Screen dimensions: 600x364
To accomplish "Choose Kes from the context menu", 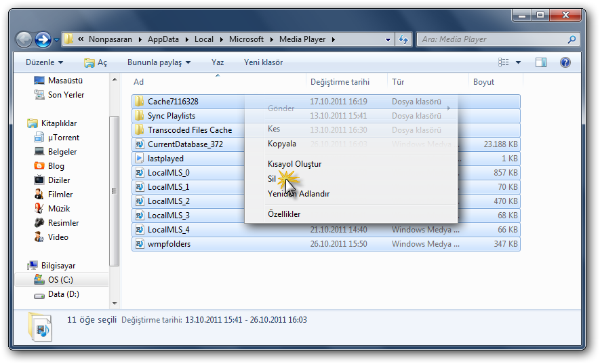I will [351, 129].
